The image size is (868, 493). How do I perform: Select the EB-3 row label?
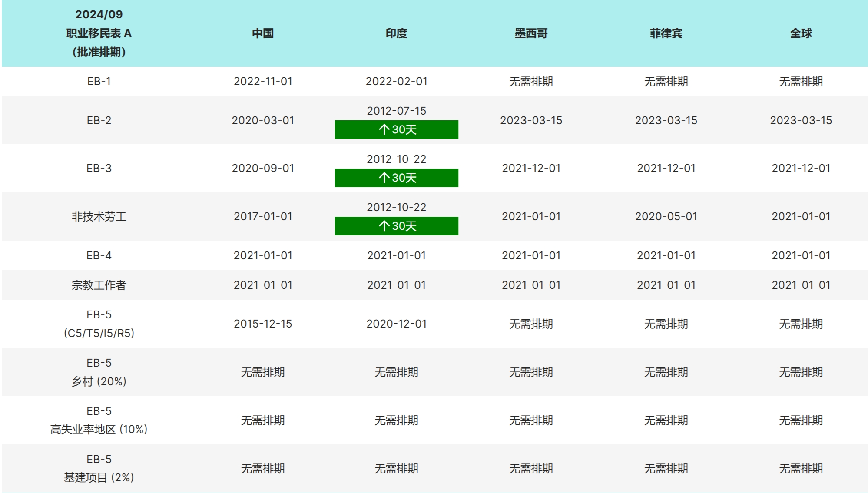[x=99, y=168]
